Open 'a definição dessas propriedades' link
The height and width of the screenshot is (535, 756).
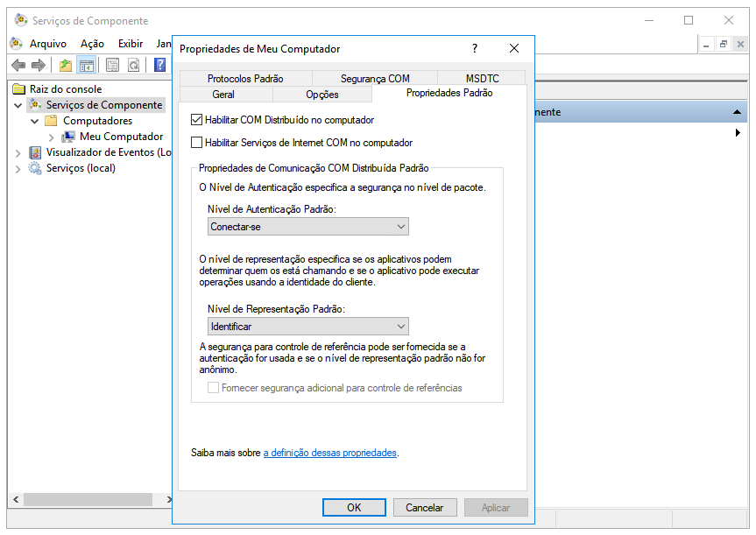(330, 453)
